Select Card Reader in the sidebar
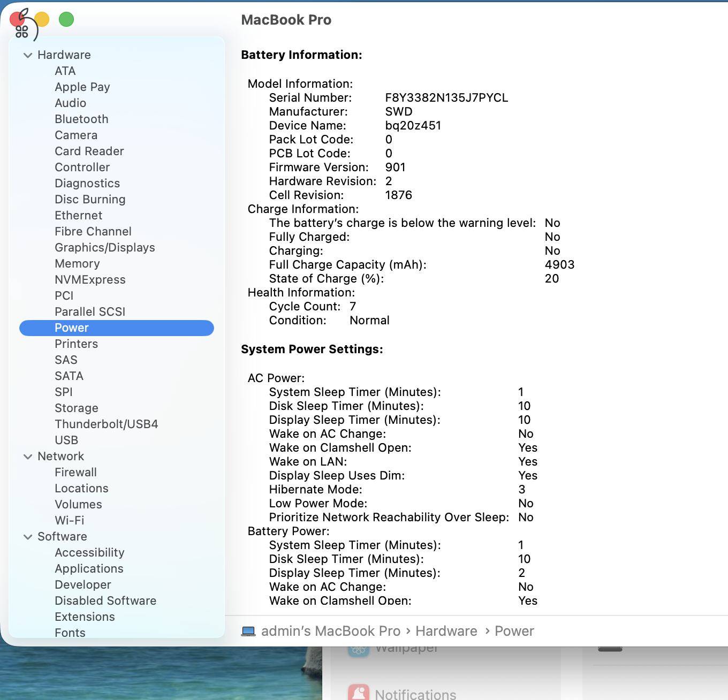 89,151
